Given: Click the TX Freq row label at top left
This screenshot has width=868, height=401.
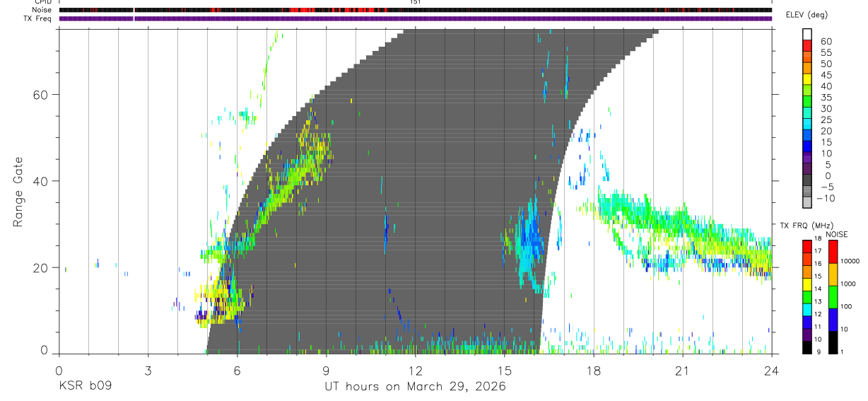Looking at the screenshot, I should pos(39,18).
